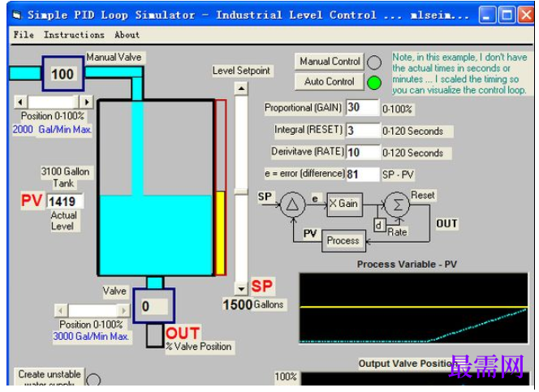Click the Manual Valve right scroll arrow

tap(86, 102)
